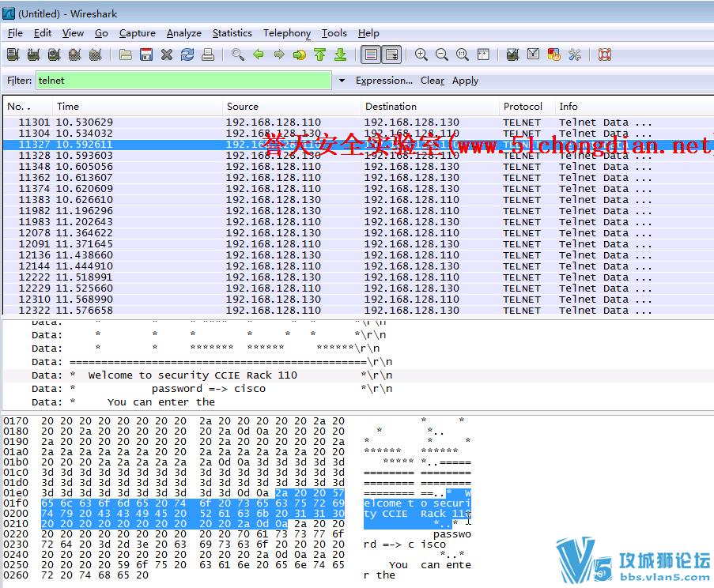Sort packets by No. column

pyautogui.click(x=28, y=107)
